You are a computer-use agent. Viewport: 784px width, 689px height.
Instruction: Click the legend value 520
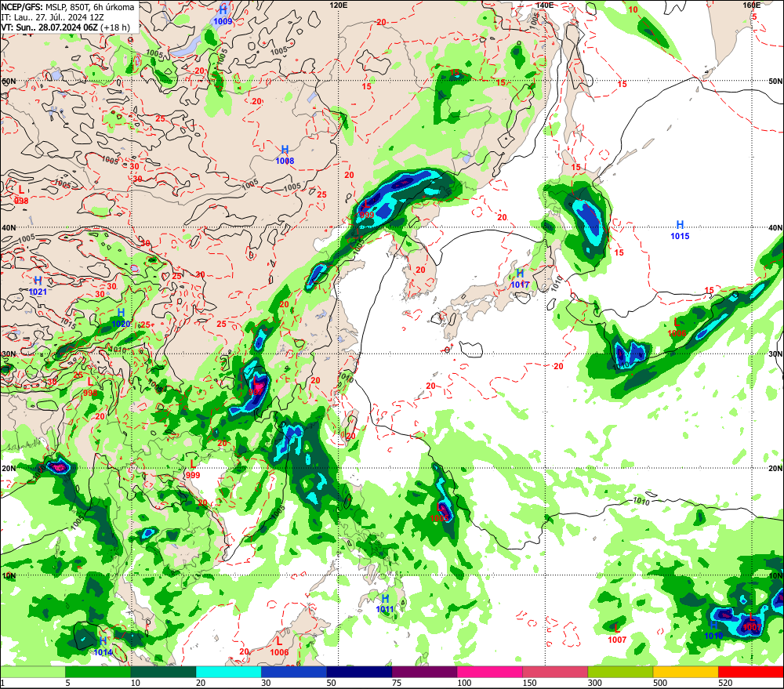(x=725, y=683)
